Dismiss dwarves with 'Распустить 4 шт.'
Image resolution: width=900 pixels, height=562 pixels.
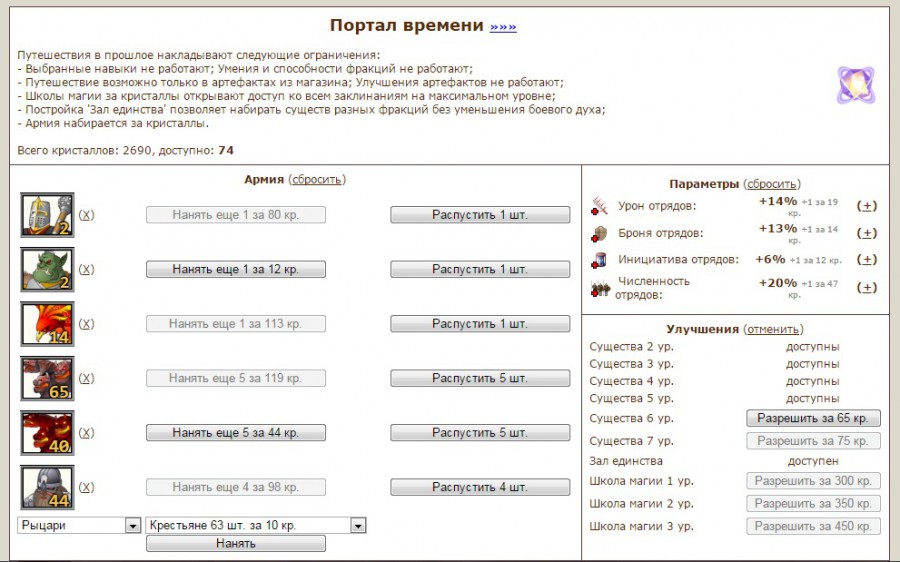480,487
